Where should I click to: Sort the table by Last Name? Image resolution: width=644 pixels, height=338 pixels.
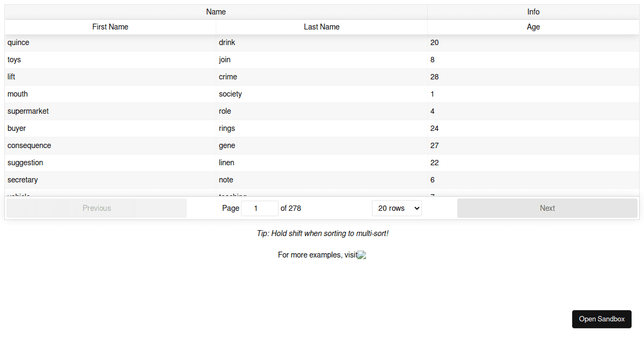click(x=321, y=27)
